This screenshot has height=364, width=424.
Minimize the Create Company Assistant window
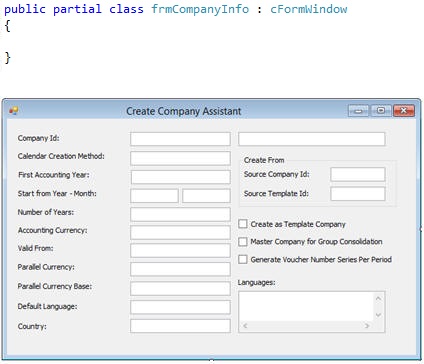(358, 111)
